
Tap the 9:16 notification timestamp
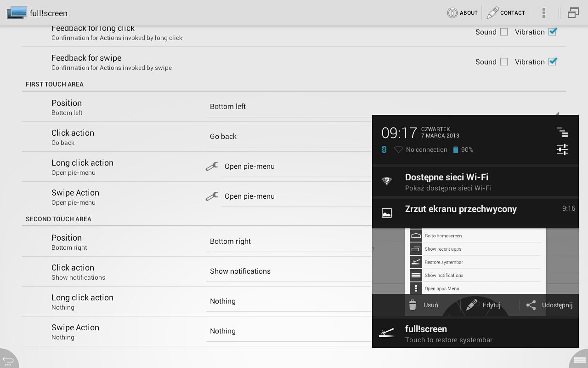[x=569, y=208]
